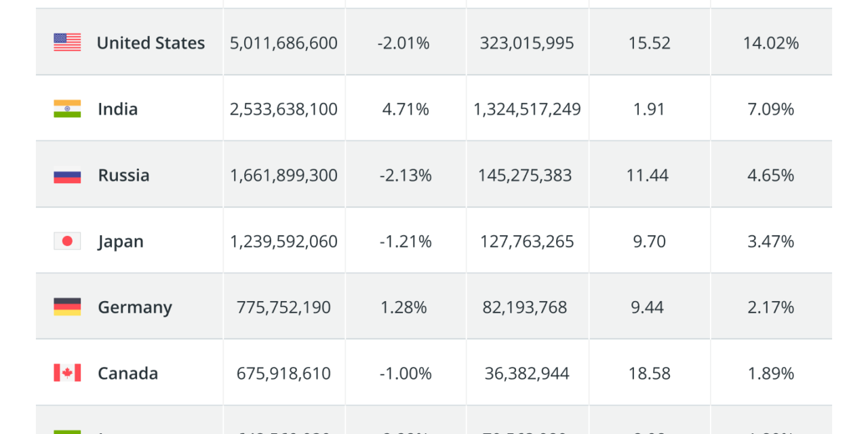
Task: Open the United States country link
Action: pos(151,43)
